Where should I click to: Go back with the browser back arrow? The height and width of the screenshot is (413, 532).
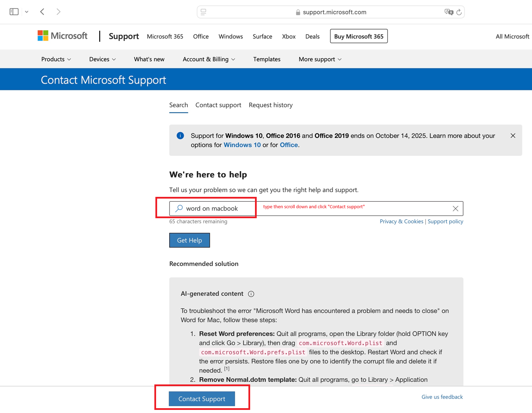(x=42, y=12)
